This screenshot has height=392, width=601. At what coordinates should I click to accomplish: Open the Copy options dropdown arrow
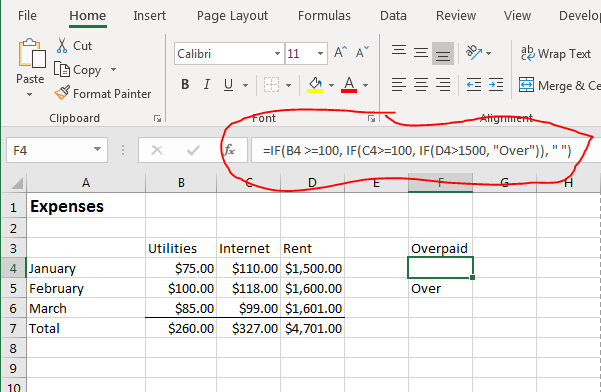tap(113, 70)
